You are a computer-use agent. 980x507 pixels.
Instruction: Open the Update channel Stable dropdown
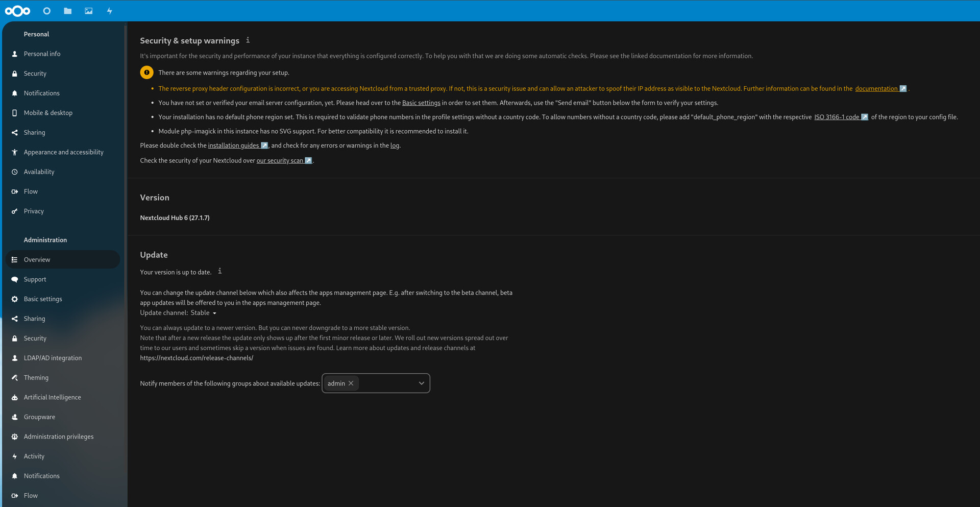[x=204, y=312]
